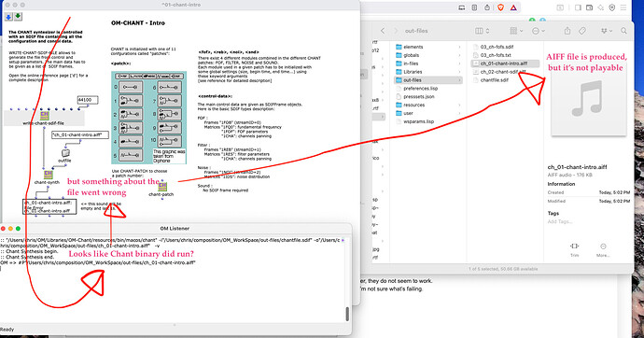The width and height of the screenshot is (644, 338).
Task: Open the Libraries folder in Finder
Action: (413, 72)
